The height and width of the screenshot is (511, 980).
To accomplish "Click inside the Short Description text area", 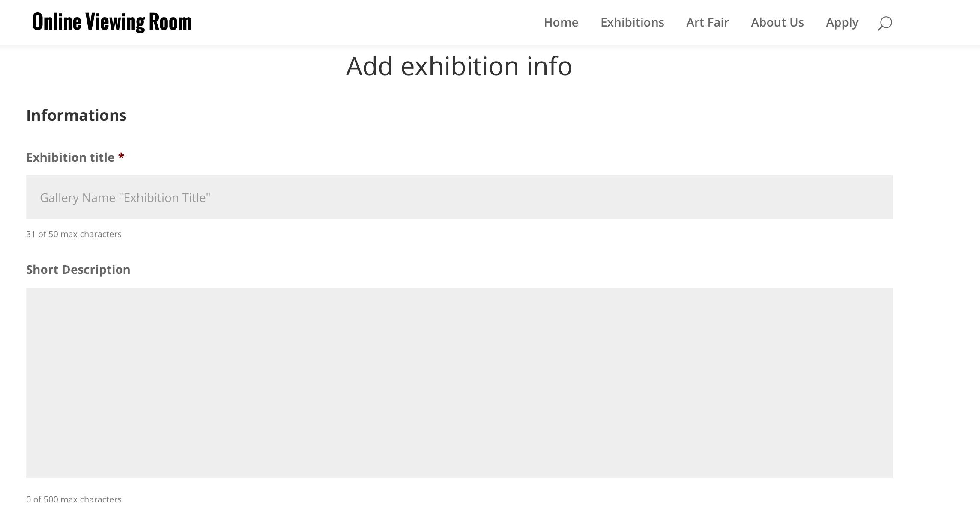I will (460, 383).
